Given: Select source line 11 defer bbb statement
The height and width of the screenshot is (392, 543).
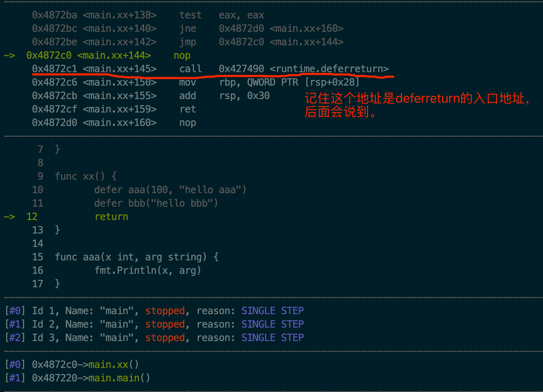Looking at the screenshot, I should 156,203.
